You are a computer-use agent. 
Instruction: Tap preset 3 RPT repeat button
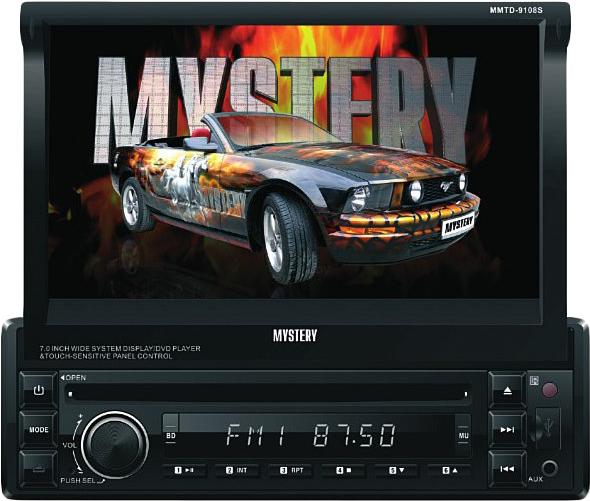pos(291,470)
